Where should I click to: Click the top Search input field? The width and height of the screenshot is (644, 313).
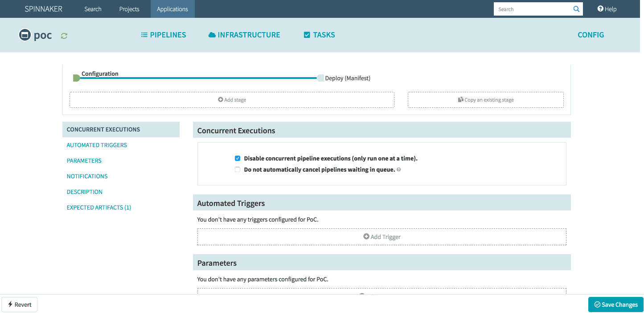click(x=533, y=9)
